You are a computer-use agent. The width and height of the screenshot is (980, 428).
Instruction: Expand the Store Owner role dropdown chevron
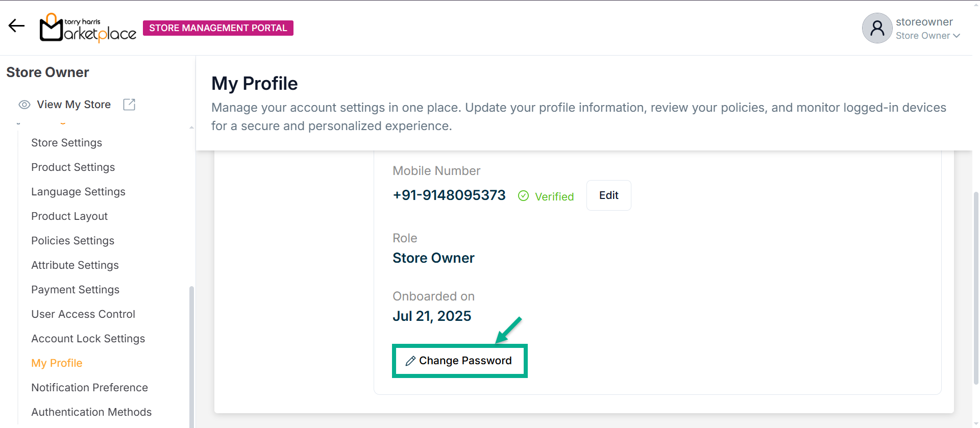coord(957,36)
